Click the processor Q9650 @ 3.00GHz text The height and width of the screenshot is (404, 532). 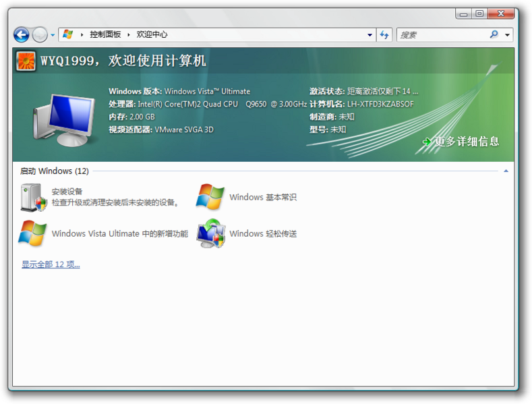coord(276,104)
